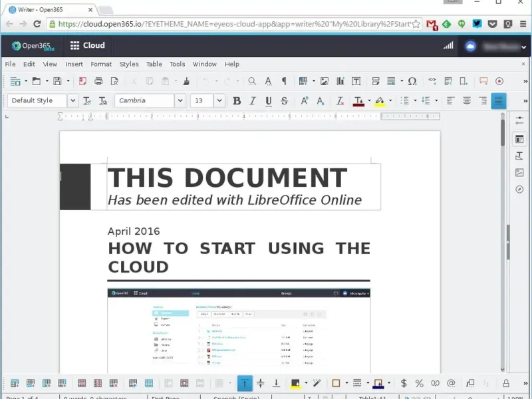Open sidebar Gallery icon
This screenshot has height=399, width=532.
[519, 172]
